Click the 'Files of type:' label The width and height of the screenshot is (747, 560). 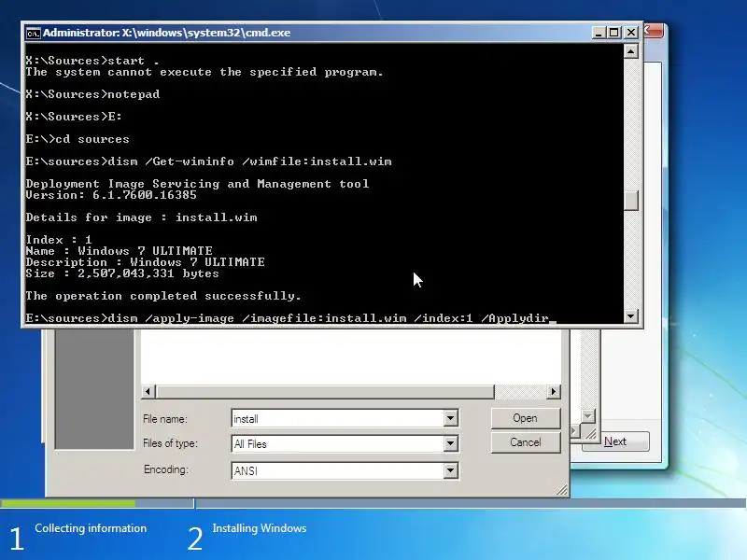click(x=170, y=443)
